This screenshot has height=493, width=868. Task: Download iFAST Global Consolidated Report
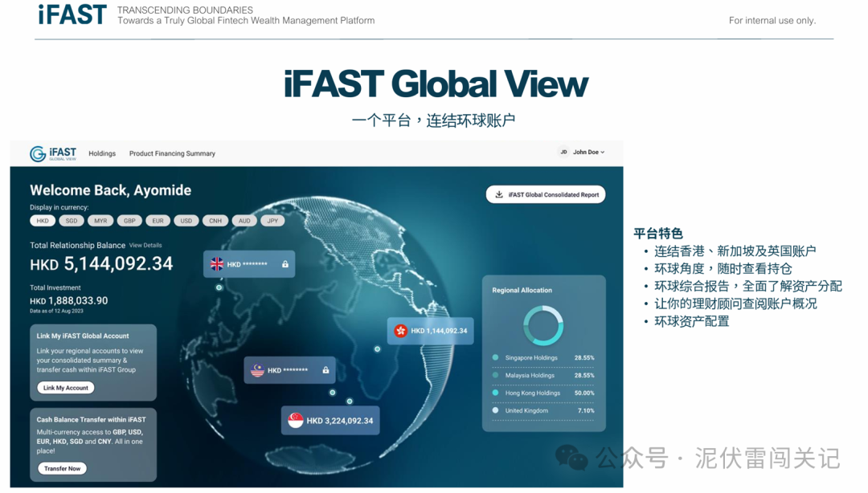546,194
